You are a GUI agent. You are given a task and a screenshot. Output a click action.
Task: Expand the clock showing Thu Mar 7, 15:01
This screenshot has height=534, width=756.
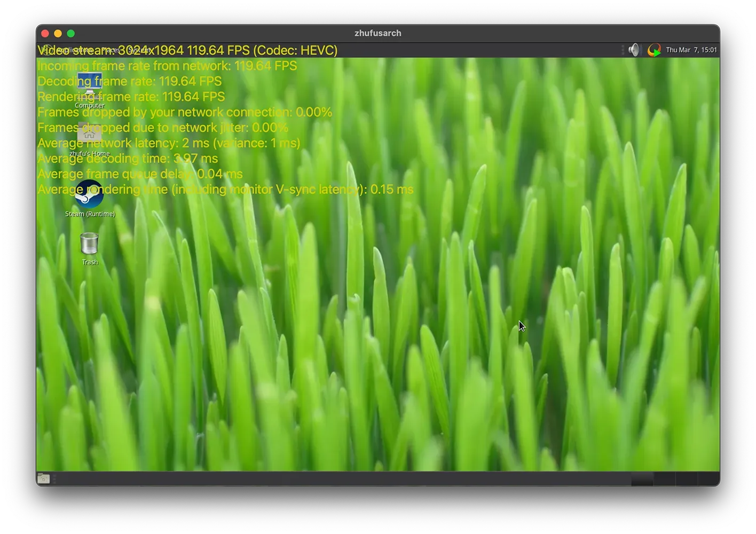(x=691, y=50)
